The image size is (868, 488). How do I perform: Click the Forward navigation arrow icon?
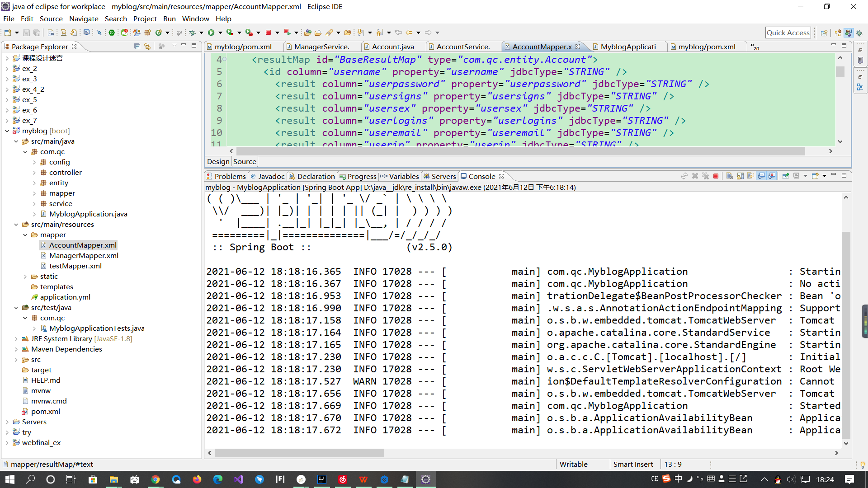point(428,33)
